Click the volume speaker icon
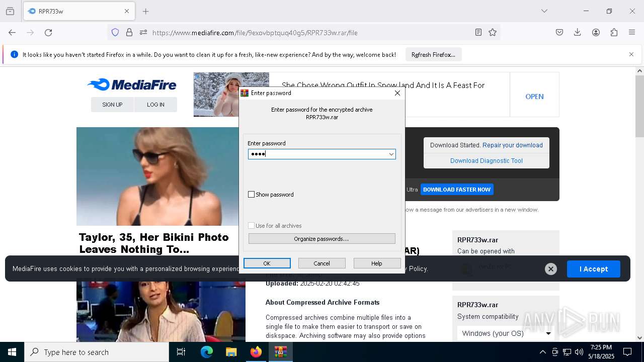 (x=579, y=352)
